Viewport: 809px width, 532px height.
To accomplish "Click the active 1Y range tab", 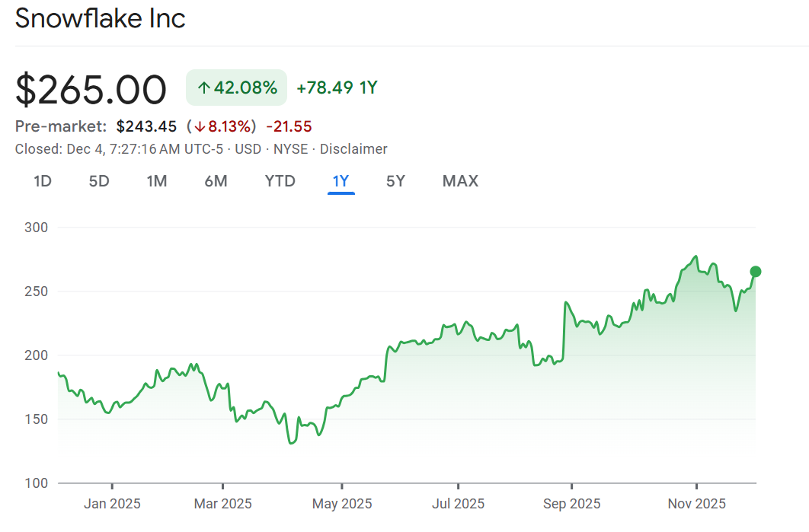I will pos(341,181).
